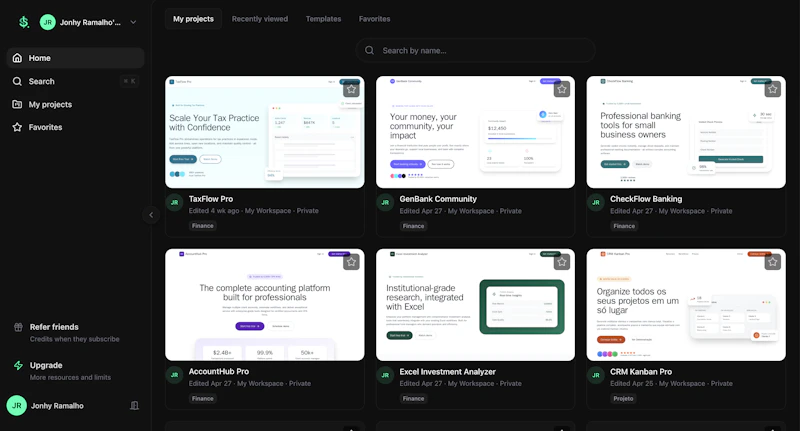Viewport: 800px width, 431px height.
Task: Click the AccountHub Pro title
Action: tap(219, 371)
